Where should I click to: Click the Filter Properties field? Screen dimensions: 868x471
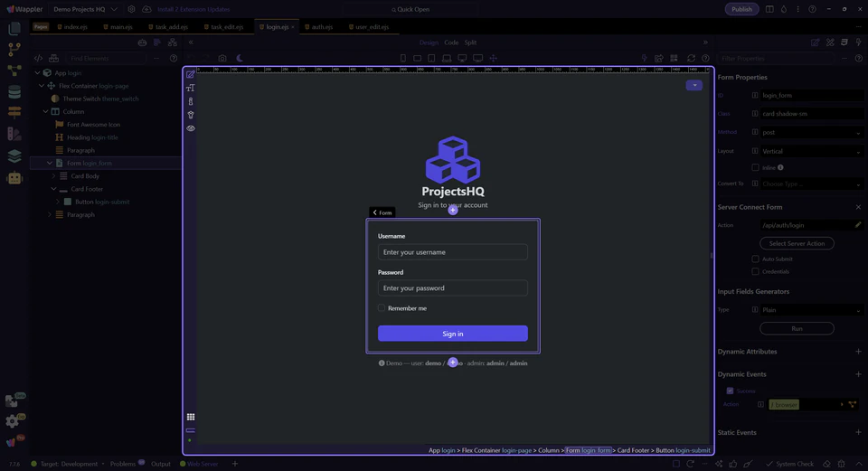pyautogui.click(x=778, y=58)
